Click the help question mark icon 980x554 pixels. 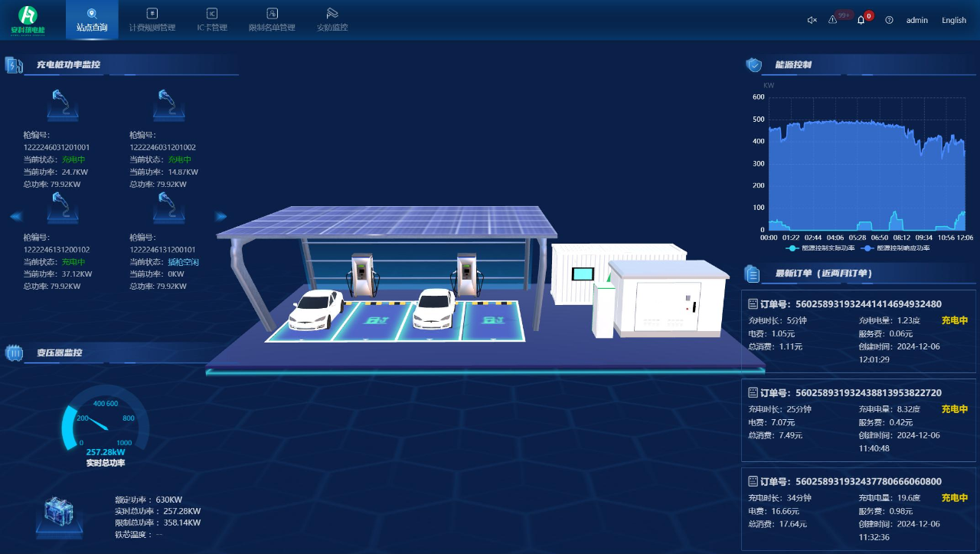[x=889, y=20]
